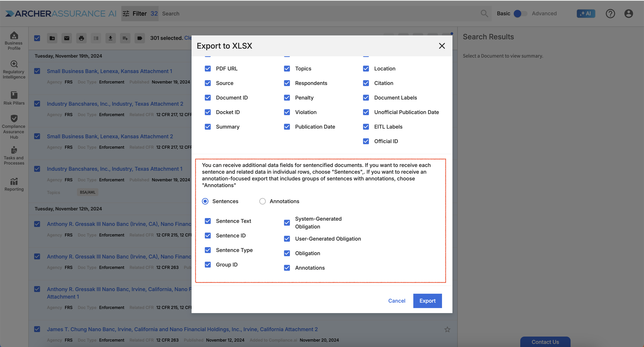Open Small Business Bank Attachment 2 link

110,136
